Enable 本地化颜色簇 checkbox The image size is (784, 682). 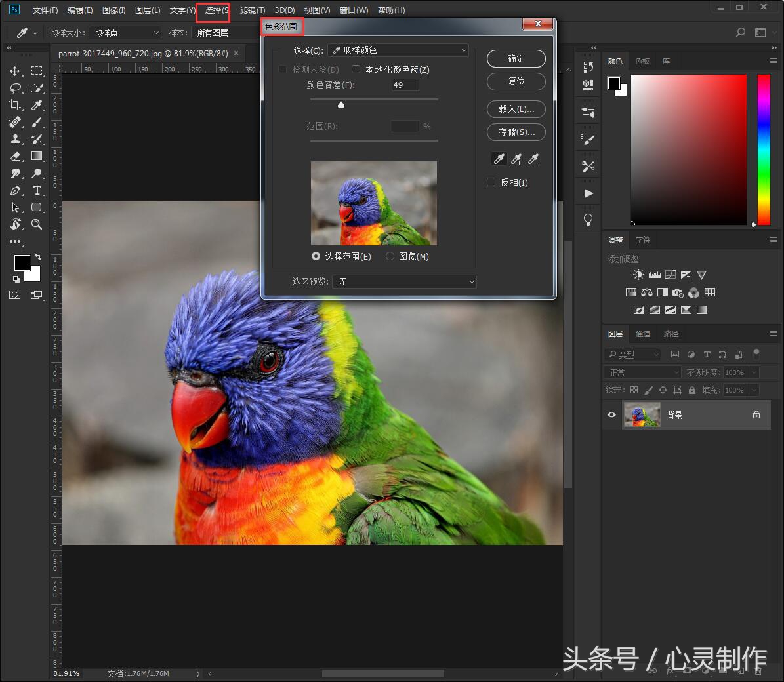[356, 70]
